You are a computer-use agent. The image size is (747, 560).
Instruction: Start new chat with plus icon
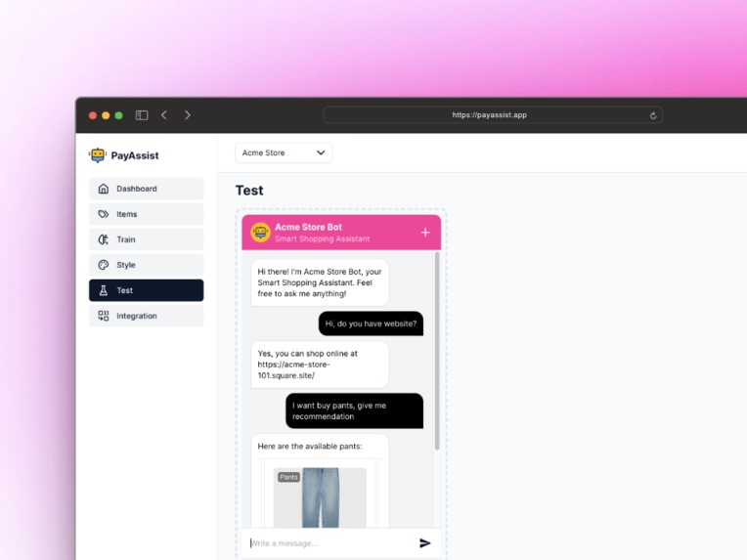(x=425, y=233)
